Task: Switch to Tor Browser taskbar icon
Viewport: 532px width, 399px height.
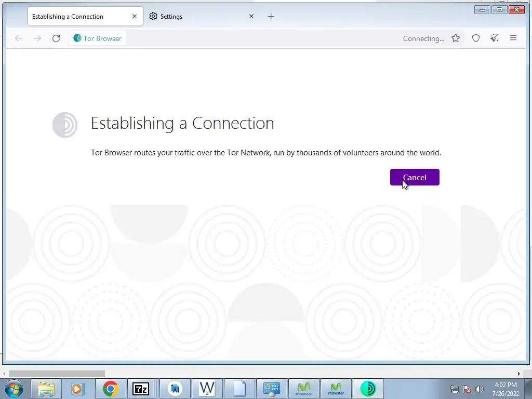Action: [368, 389]
